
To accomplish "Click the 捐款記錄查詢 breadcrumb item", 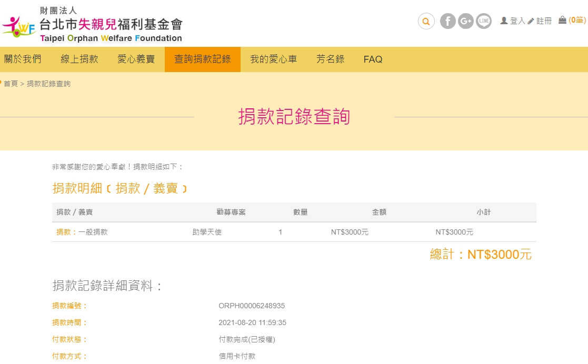I will (x=48, y=84).
